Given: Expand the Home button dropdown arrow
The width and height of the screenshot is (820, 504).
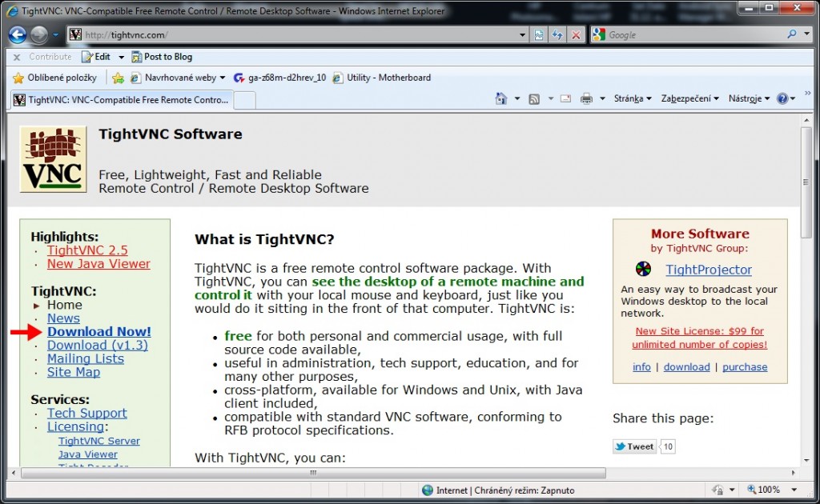Looking at the screenshot, I should click(x=517, y=98).
